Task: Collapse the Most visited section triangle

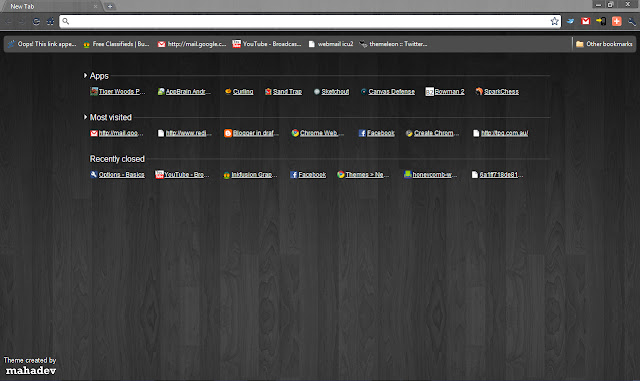Action: pyautogui.click(x=85, y=117)
